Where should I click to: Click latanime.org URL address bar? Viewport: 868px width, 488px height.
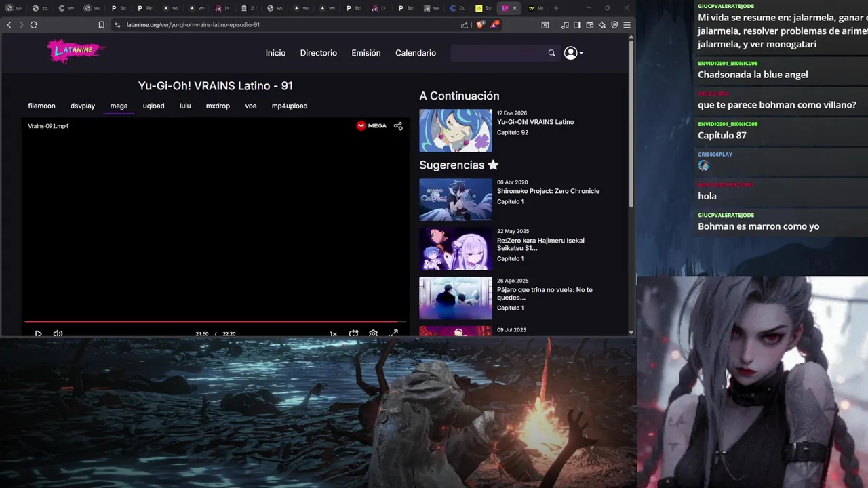[193, 25]
